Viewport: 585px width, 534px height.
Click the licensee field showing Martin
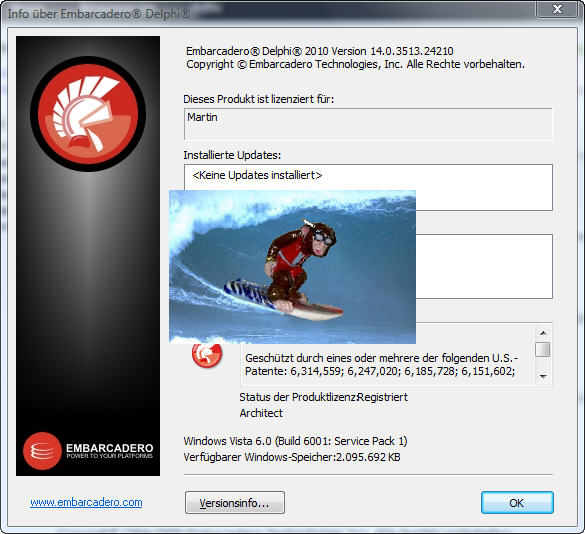368,124
